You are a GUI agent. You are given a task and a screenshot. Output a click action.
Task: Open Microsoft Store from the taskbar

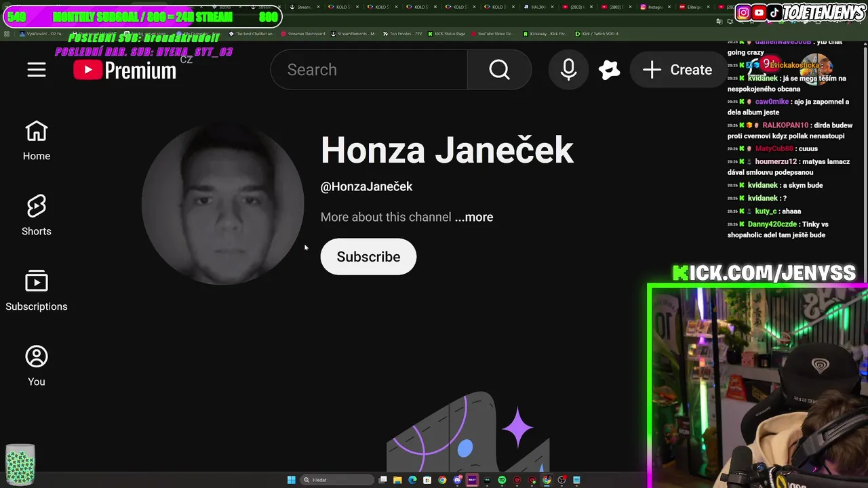pos(427,480)
